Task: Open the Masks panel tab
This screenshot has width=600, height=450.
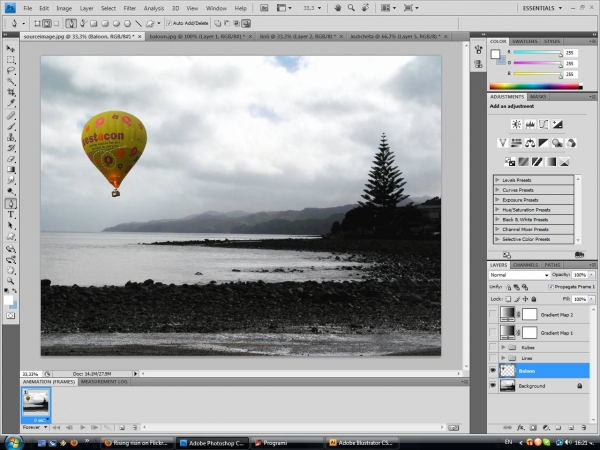Action: 538,97
